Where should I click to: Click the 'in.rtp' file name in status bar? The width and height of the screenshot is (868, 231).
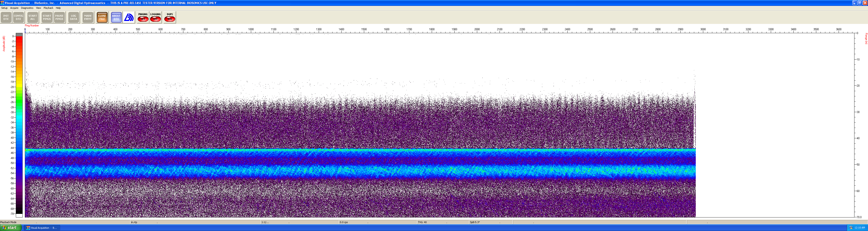(134, 222)
